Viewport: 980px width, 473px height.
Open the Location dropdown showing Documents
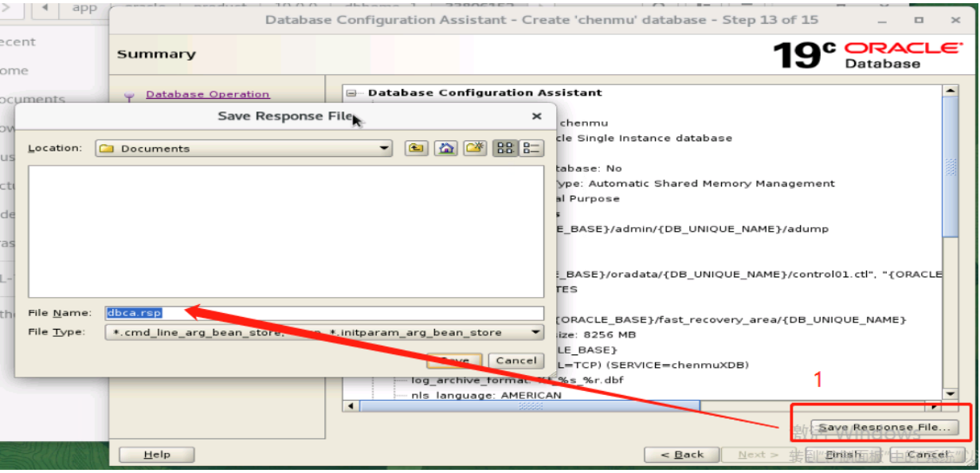pos(244,148)
